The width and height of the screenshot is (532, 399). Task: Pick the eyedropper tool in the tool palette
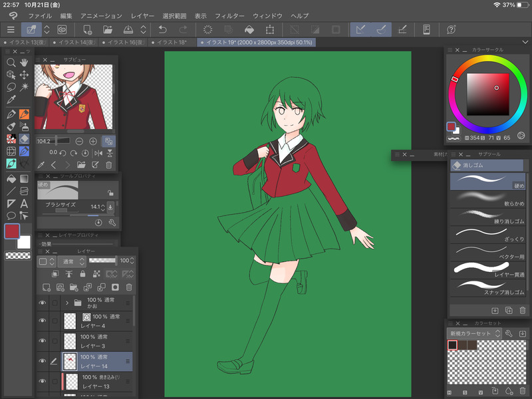coord(11,100)
